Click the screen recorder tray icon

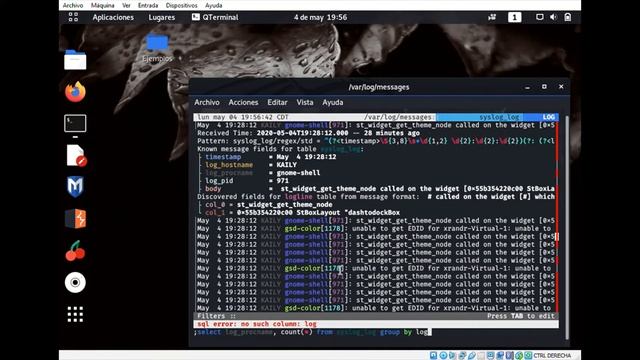coord(492,17)
